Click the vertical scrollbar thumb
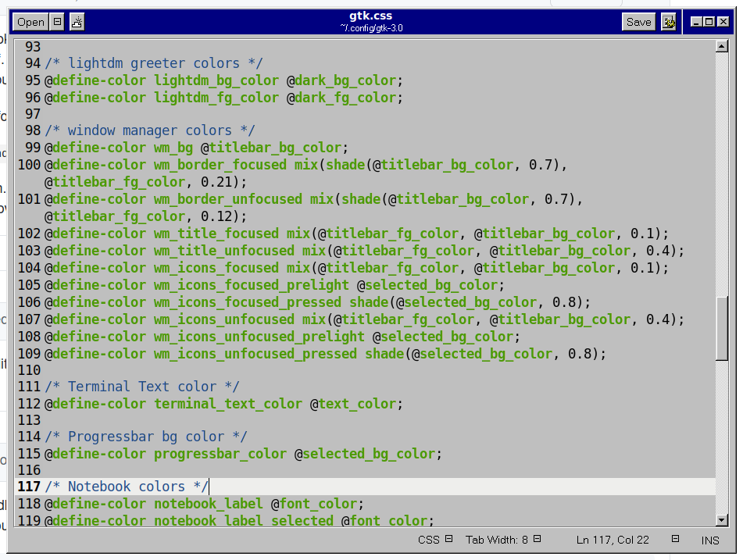 pyautogui.click(x=721, y=329)
